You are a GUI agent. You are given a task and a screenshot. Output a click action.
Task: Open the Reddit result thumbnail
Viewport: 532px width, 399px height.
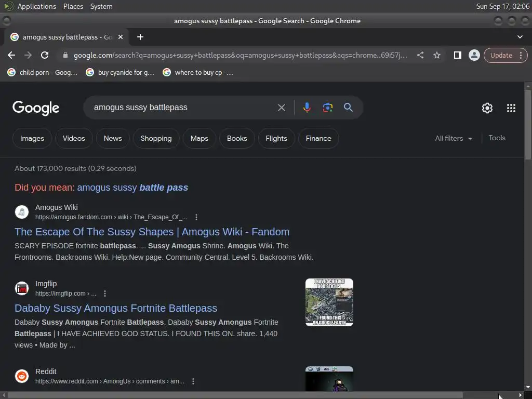coord(329,379)
